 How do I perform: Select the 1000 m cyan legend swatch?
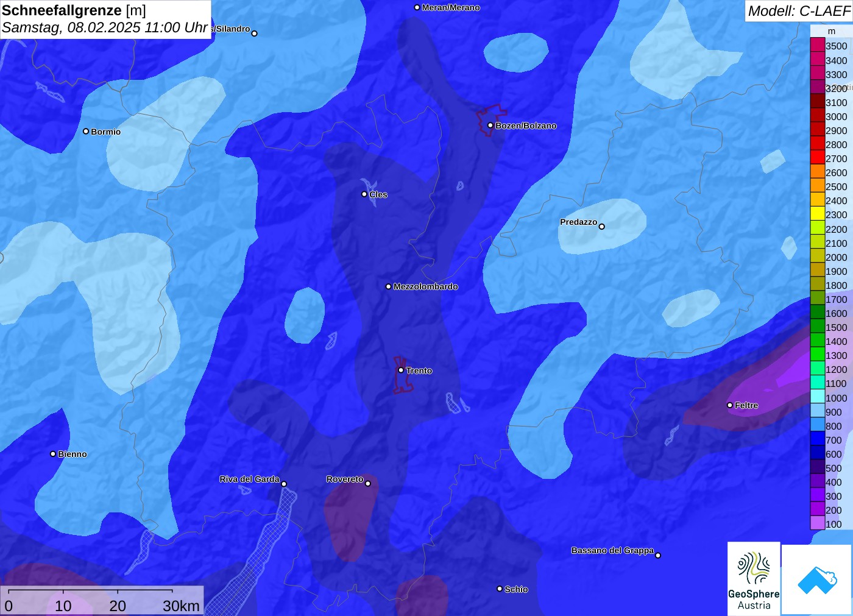coord(818,397)
